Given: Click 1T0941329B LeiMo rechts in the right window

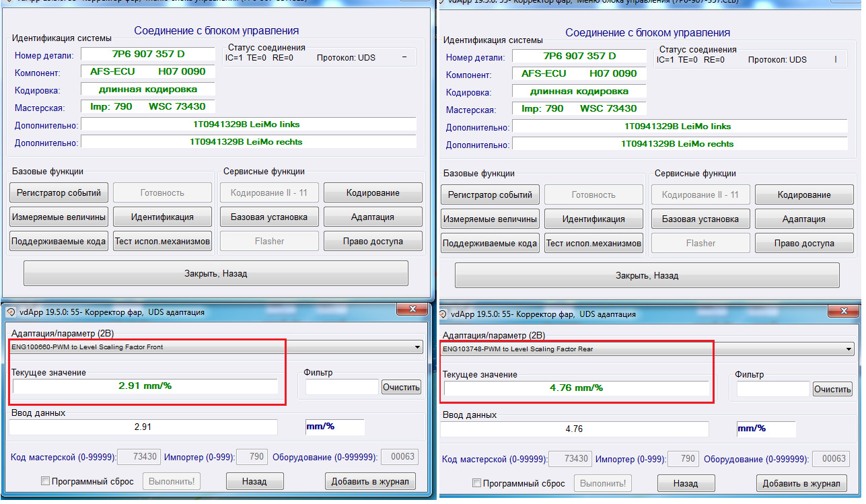Looking at the screenshot, I should 680,144.
